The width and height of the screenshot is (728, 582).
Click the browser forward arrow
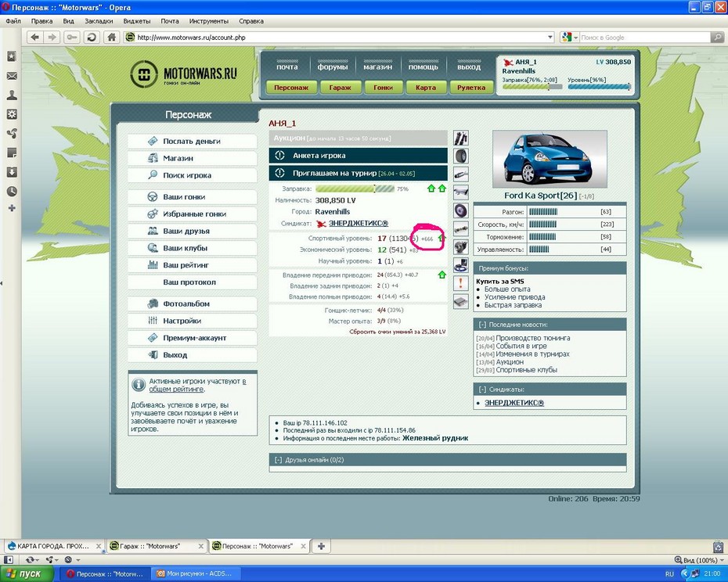coord(52,37)
